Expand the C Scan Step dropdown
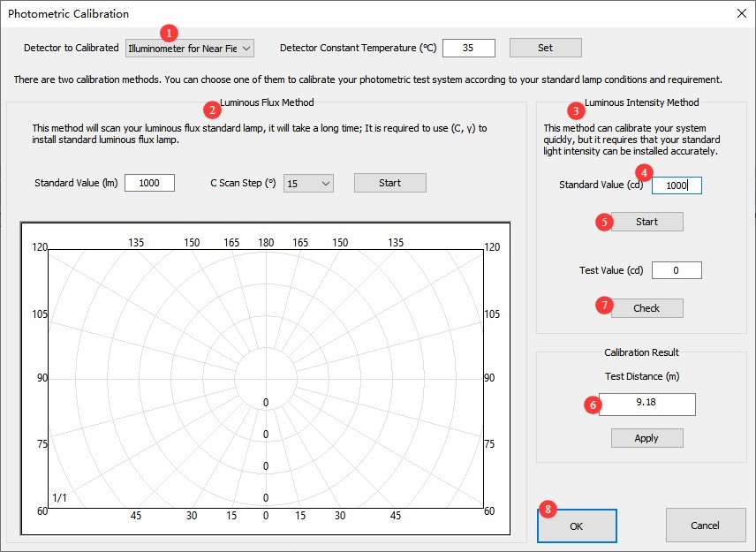 (x=308, y=183)
